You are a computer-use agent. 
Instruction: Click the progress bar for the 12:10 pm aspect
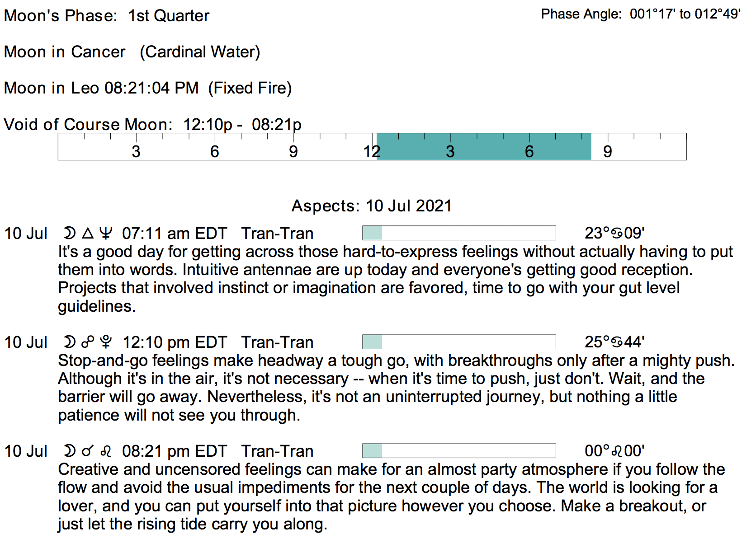[x=459, y=342]
